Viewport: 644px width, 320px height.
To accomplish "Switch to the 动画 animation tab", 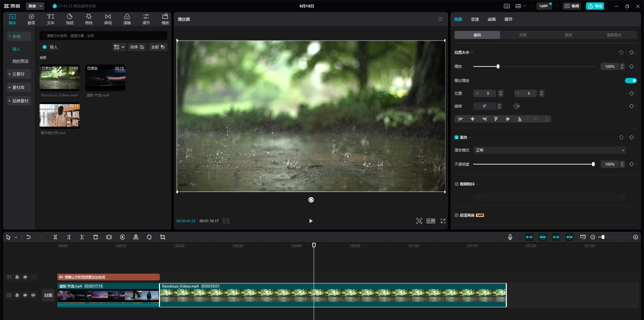I will [491, 19].
